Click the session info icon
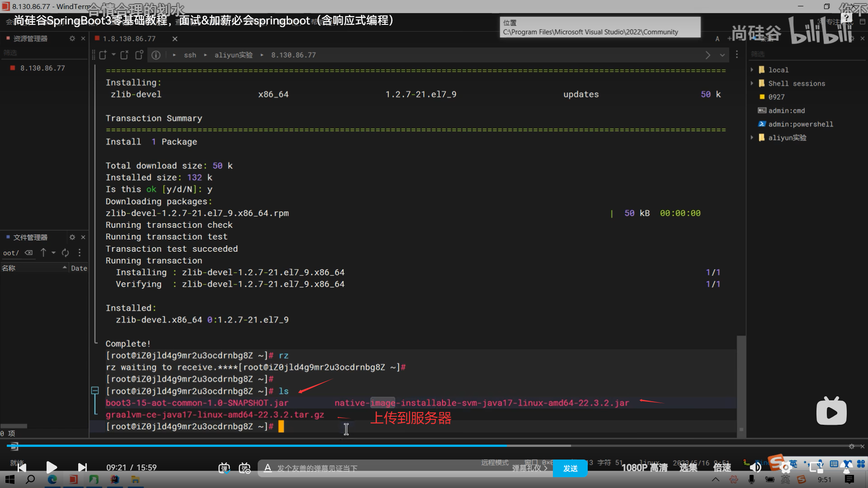The image size is (868, 488). click(x=156, y=55)
